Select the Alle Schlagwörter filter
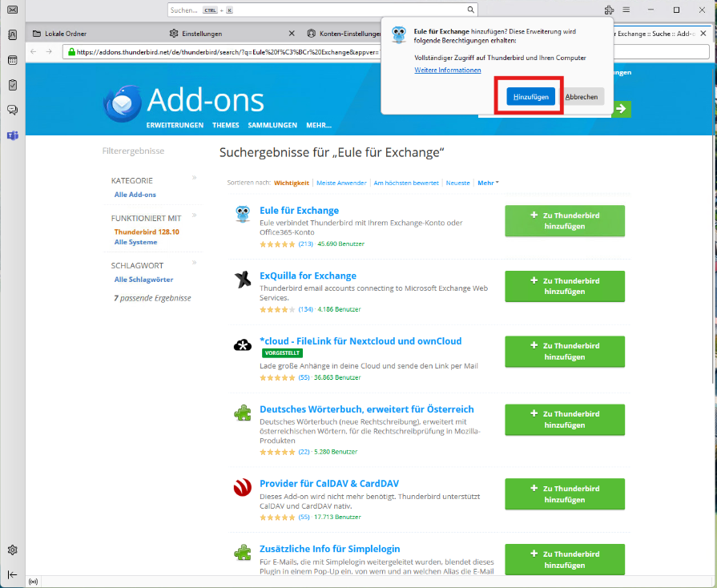This screenshot has height=588, width=717. tap(143, 280)
